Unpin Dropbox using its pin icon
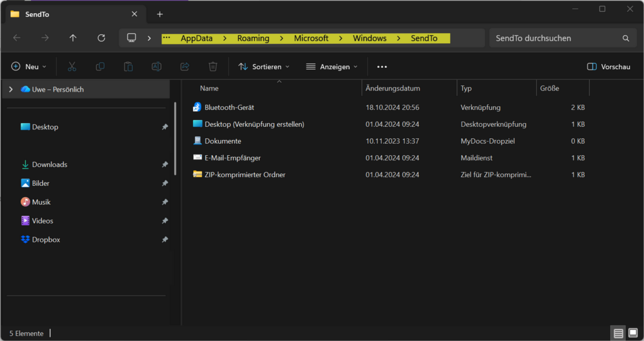The width and height of the screenshot is (644, 341). 165,240
